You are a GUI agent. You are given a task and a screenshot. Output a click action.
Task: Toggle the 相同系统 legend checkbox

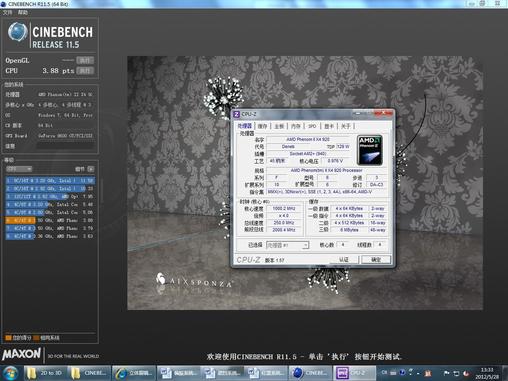pyautogui.click(x=36, y=338)
